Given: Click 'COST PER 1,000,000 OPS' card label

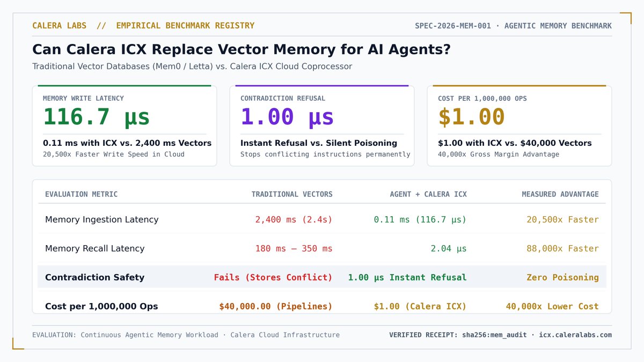Looking at the screenshot, I should click(482, 99).
